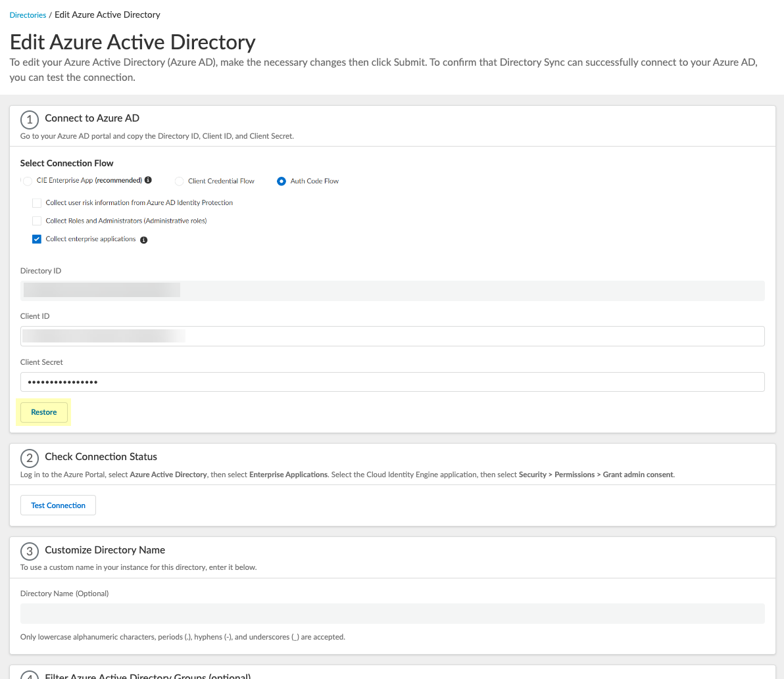
Task: Click the step 2 circle icon
Action: 29,458
